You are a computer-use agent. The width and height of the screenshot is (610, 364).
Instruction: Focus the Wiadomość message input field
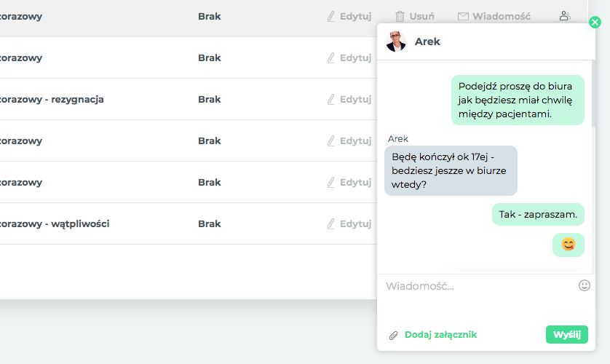coord(480,298)
